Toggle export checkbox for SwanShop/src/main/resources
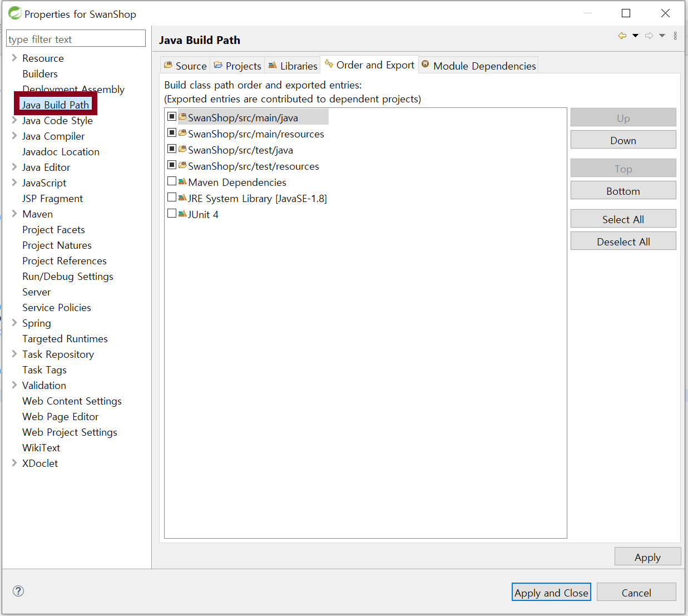The width and height of the screenshot is (688, 616). coord(172,133)
